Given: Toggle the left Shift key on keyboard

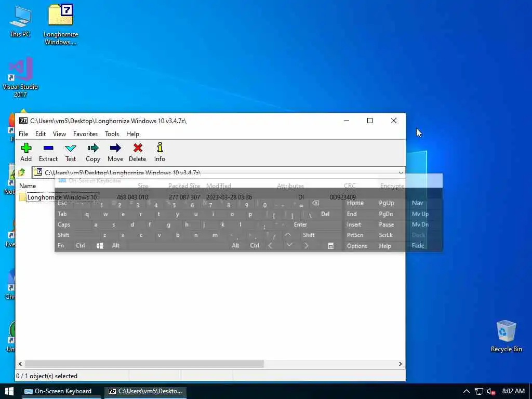Looking at the screenshot, I should [x=63, y=235].
